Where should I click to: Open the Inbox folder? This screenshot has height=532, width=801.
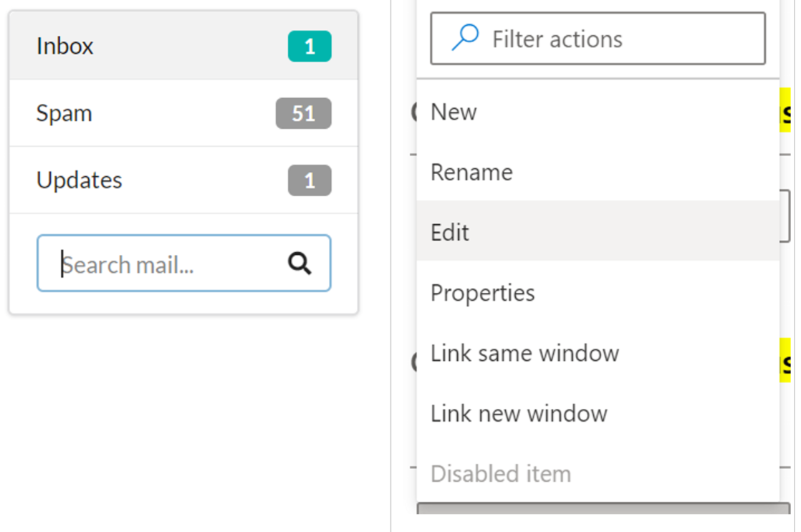point(65,47)
